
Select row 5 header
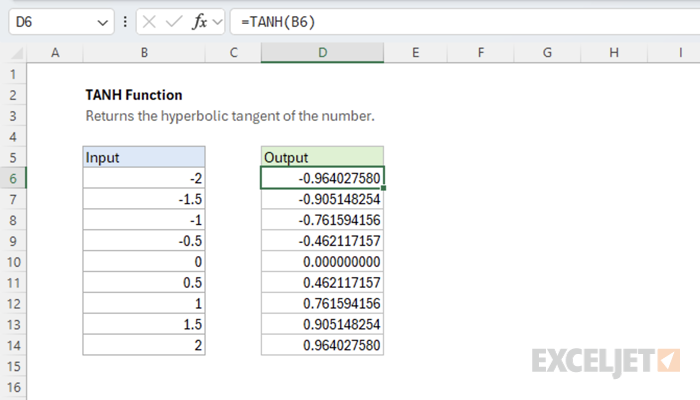point(13,158)
